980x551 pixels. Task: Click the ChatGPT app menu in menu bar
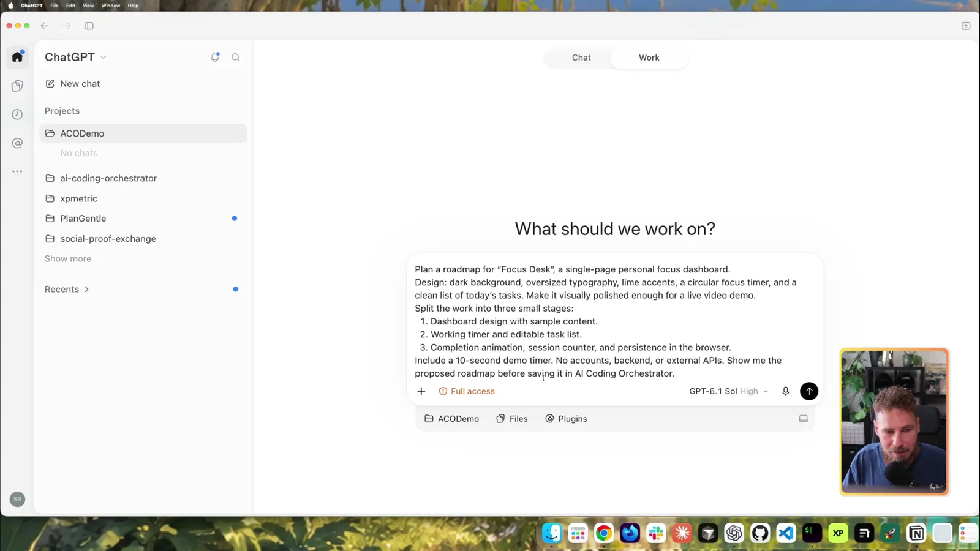pyautogui.click(x=32, y=6)
